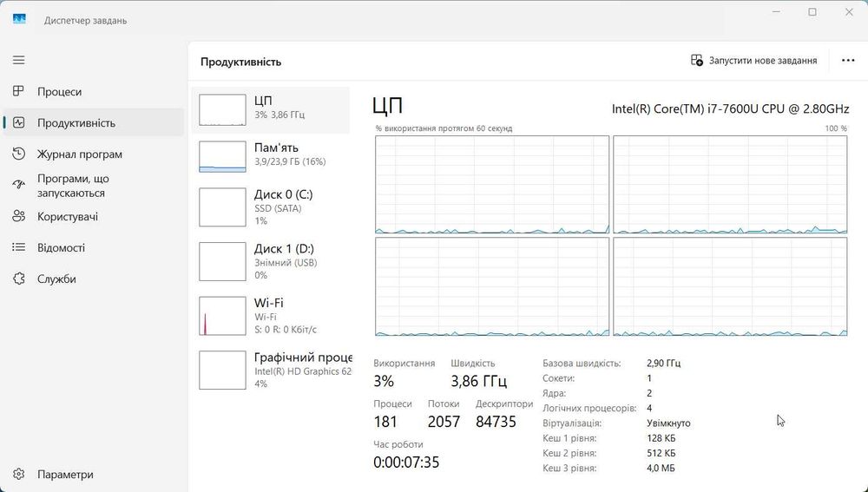Click the large ЦП heading
Screen dimensions: 868x492
[387, 105]
